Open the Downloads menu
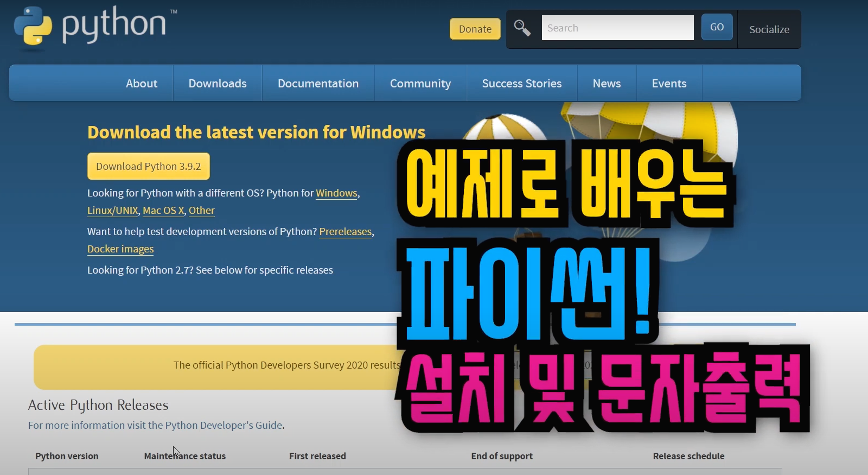Screen dimensions: 868x475 [218, 83]
